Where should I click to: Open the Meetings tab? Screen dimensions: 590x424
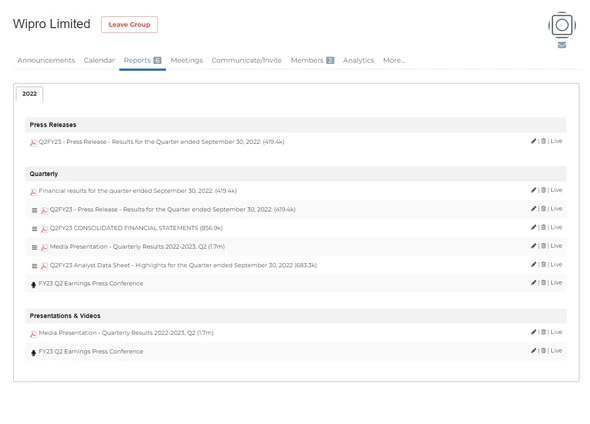187,60
